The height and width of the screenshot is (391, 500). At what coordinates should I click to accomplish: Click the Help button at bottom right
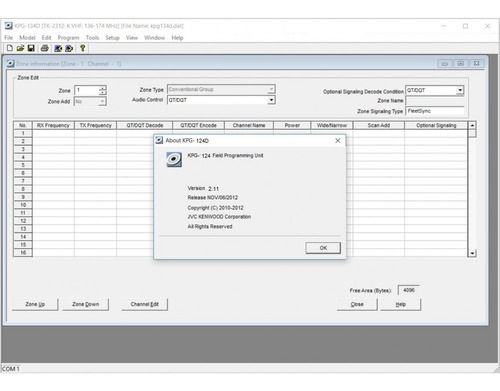tap(401, 304)
